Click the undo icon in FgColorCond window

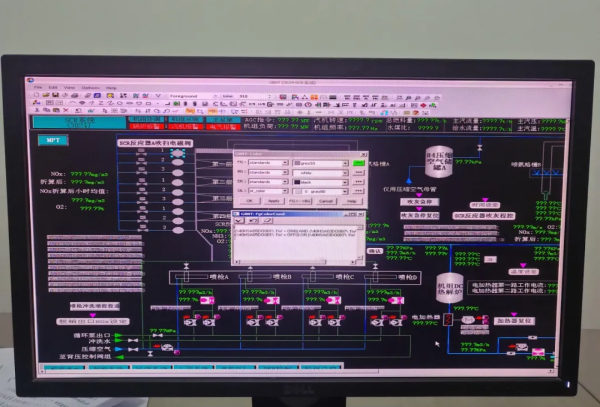253,222
